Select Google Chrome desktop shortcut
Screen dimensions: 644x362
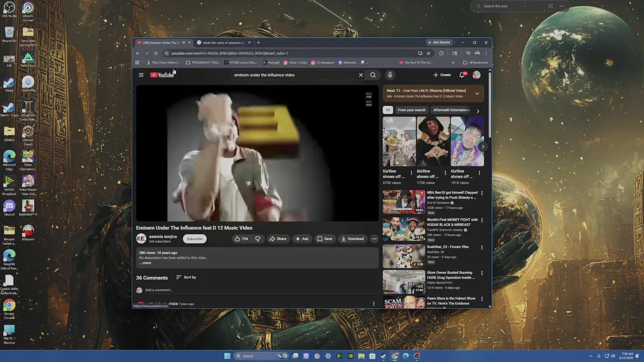coord(9,309)
